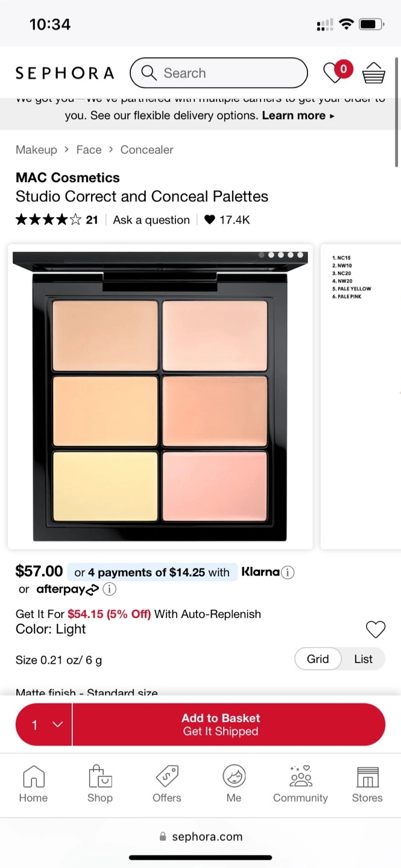Tap the Afterpay info icon
401x868 pixels.
click(109, 589)
